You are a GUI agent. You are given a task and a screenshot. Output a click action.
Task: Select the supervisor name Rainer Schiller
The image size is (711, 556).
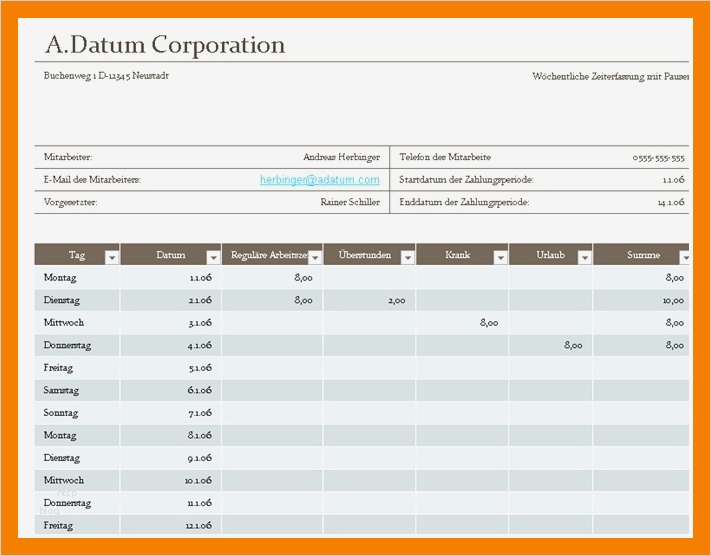350,202
